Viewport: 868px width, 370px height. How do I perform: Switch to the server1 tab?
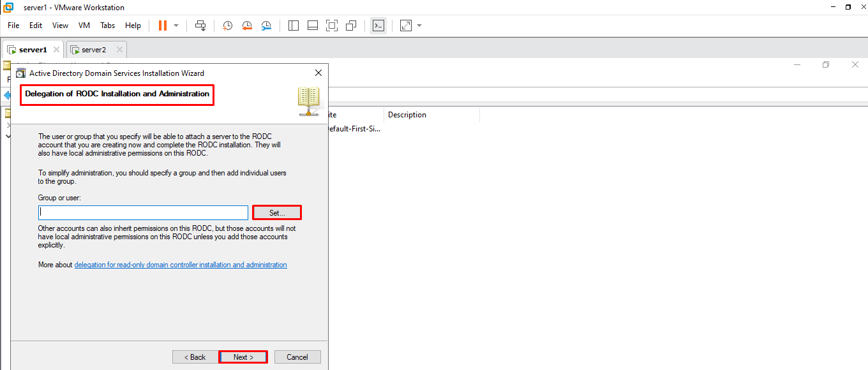pyautogui.click(x=33, y=50)
